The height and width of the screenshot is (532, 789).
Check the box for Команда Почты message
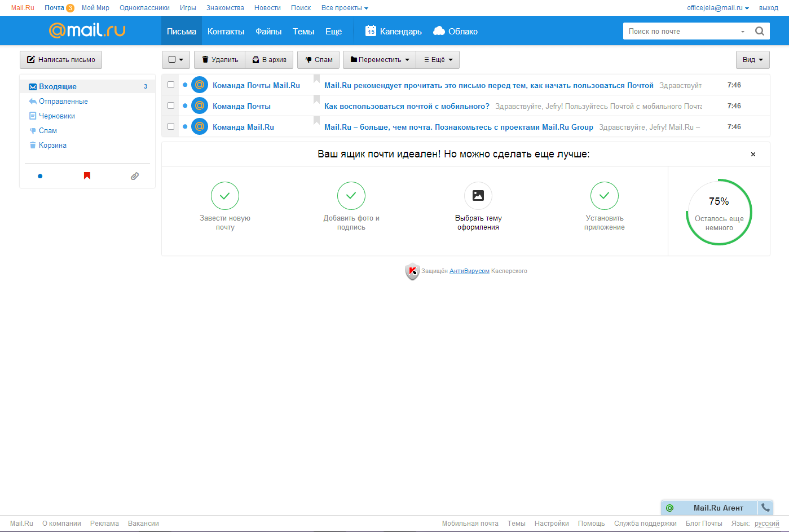171,105
